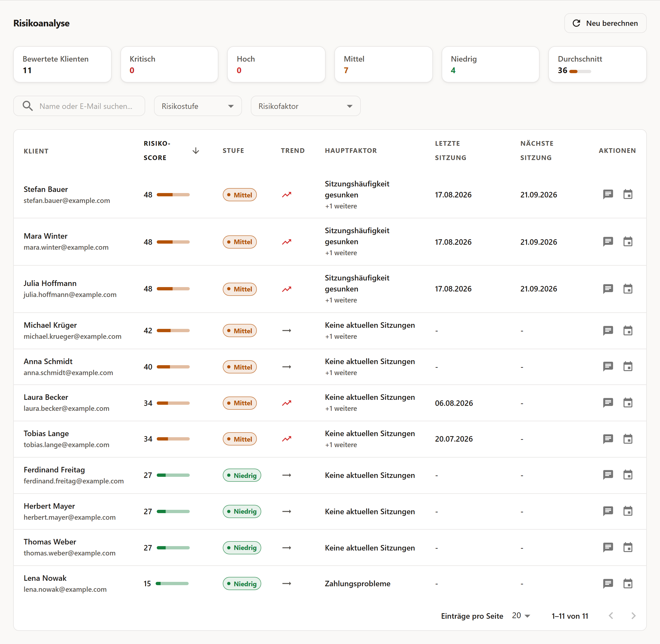The width and height of the screenshot is (660, 644).
Task: Click '+1 weitere' in Tobias Lange row
Action: point(341,444)
